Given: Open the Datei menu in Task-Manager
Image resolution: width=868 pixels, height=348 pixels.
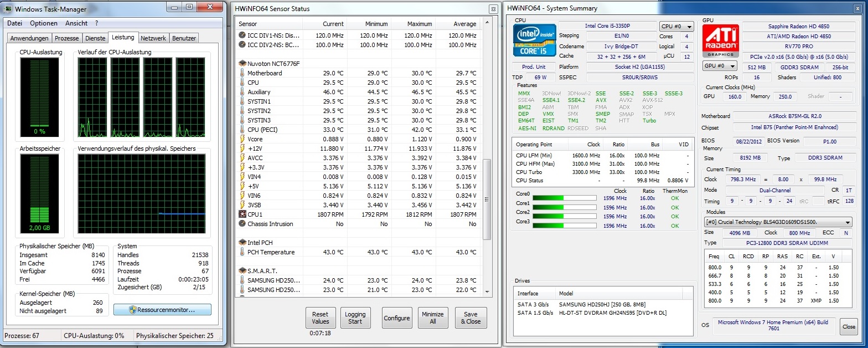Looking at the screenshot, I should (x=15, y=23).
